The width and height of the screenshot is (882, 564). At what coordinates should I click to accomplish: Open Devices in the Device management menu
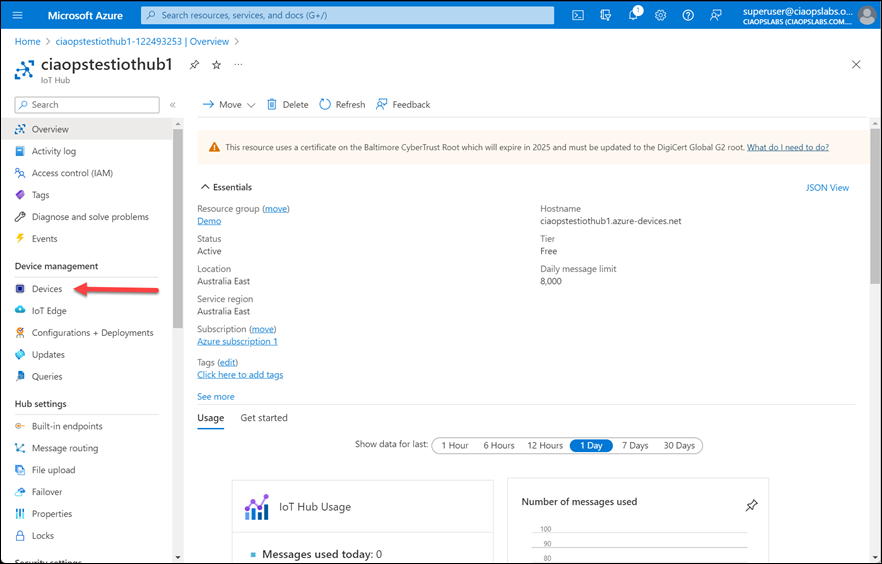[x=47, y=289]
